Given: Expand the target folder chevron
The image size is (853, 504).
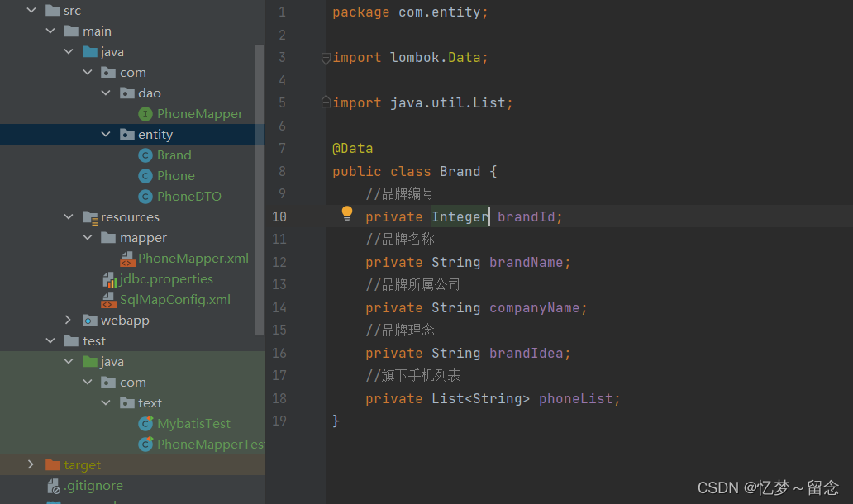Looking at the screenshot, I should (x=31, y=465).
